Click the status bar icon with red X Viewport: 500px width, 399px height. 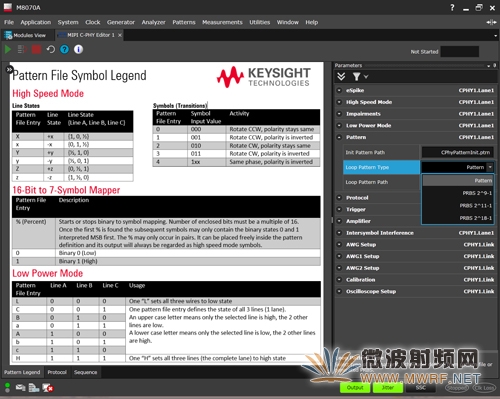pyautogui.click(x=48, y=388)
